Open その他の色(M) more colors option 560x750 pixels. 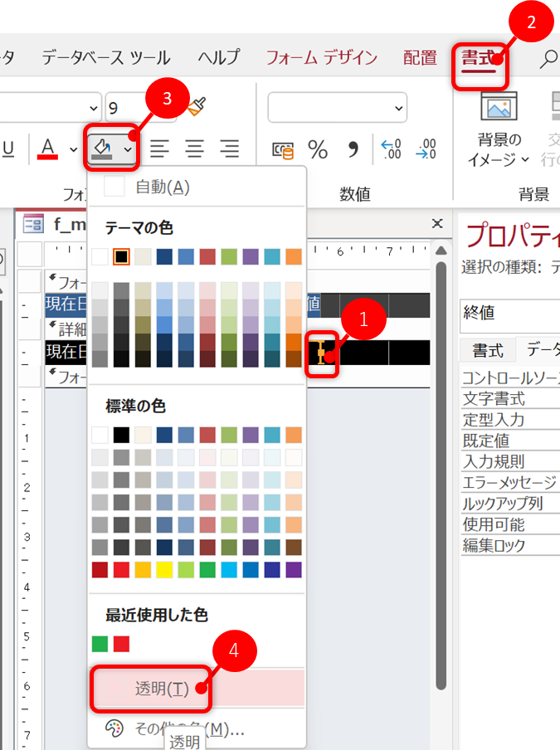[197, 729]
